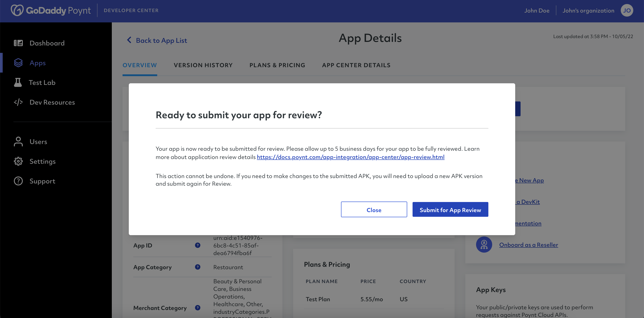The image size is (644, 318).
Task: Switch to the Version History tab
Action: (203, 65)
